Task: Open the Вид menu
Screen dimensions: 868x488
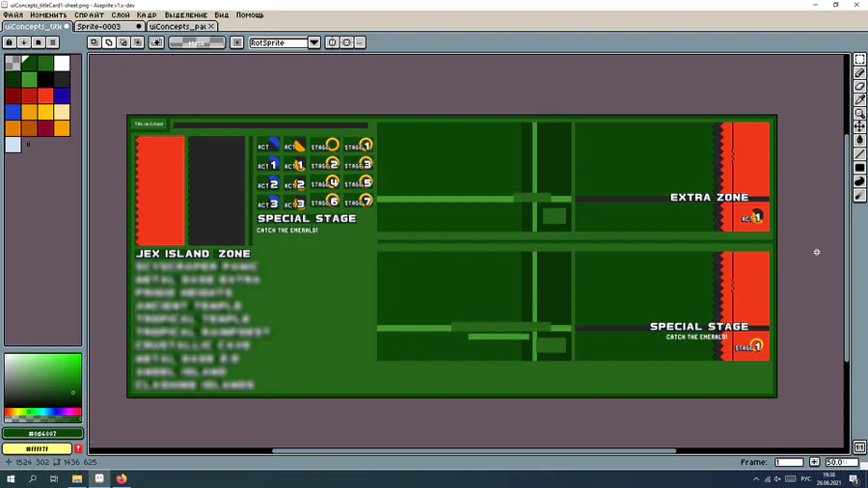Action: [222, 14]
